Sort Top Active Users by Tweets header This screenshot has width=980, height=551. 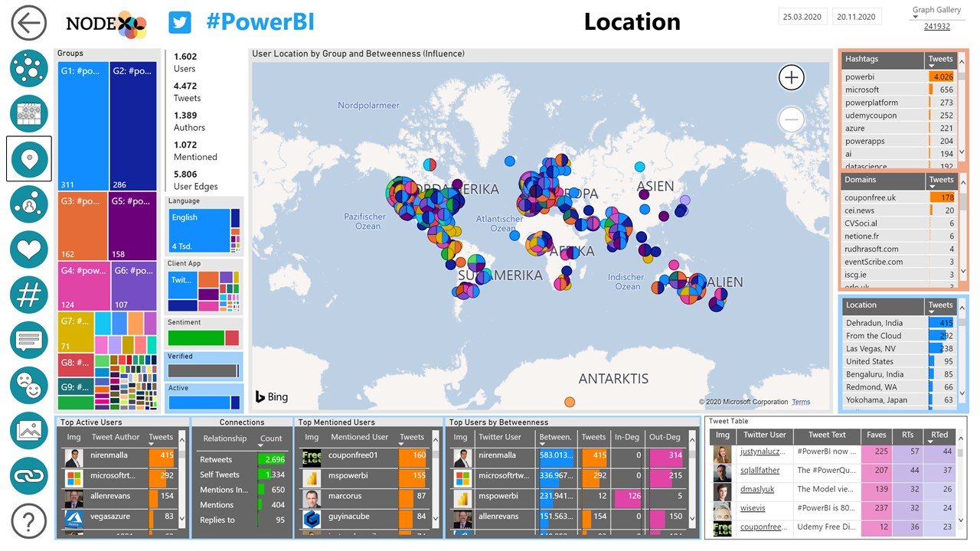tap(161, 438)
